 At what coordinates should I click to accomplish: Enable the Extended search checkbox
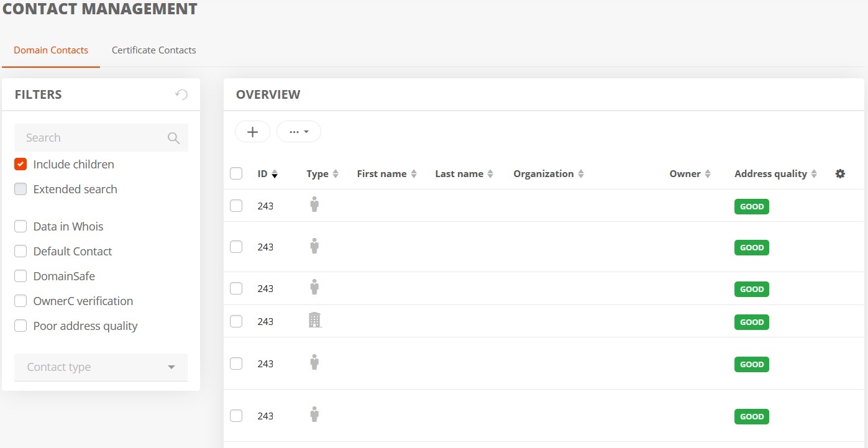pyautogui.click(x=21, y=190)
